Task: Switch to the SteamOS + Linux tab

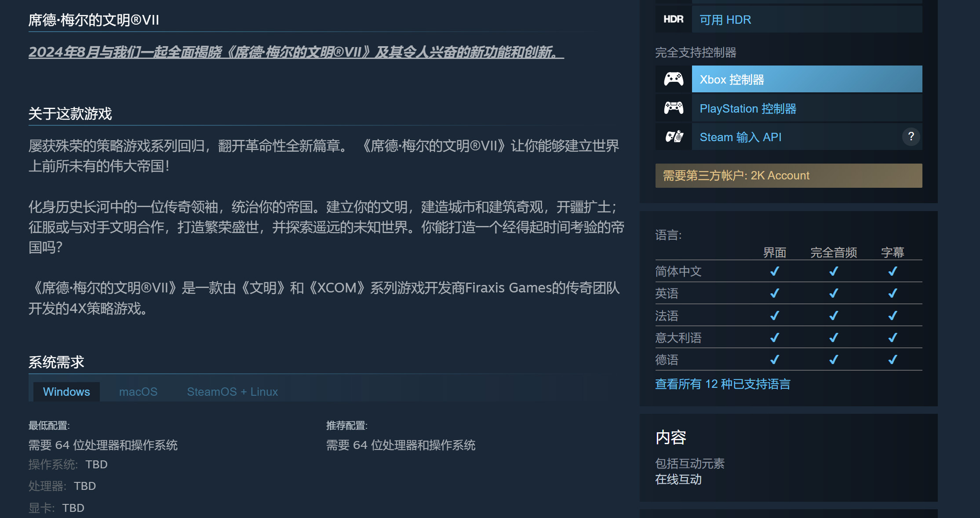Action: [x=232, y=391]
